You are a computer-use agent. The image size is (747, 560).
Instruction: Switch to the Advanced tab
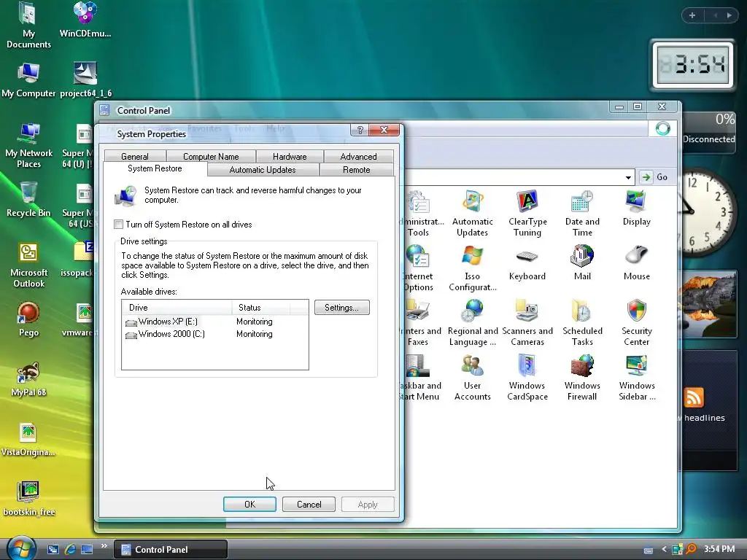(x=358, y=157)
